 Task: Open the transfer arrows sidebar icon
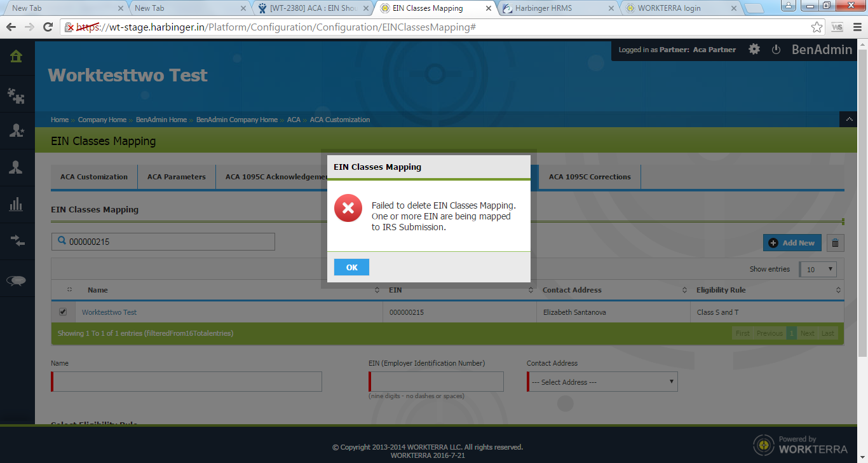(17, 240)
